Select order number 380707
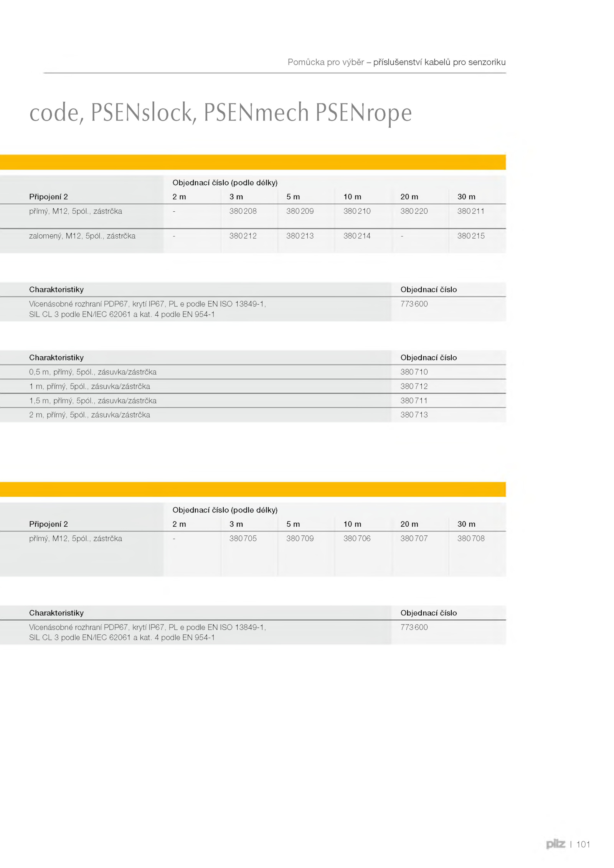This screenshot has height=868, width=614. 414,538
